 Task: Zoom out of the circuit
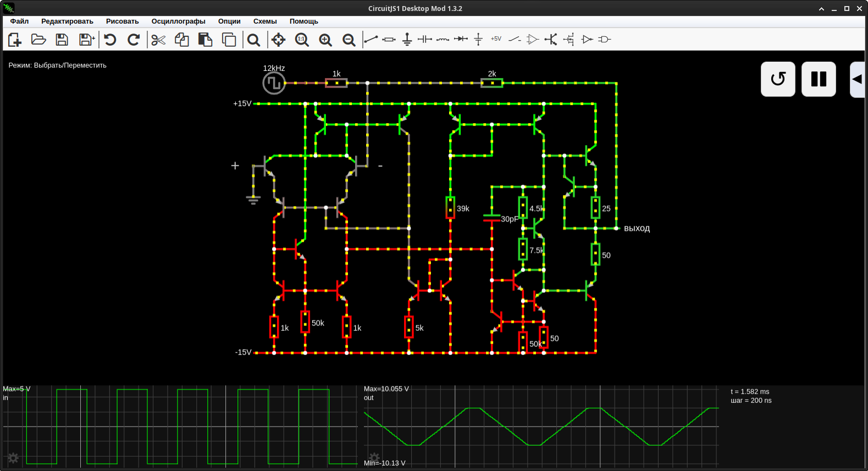point(349,40)
